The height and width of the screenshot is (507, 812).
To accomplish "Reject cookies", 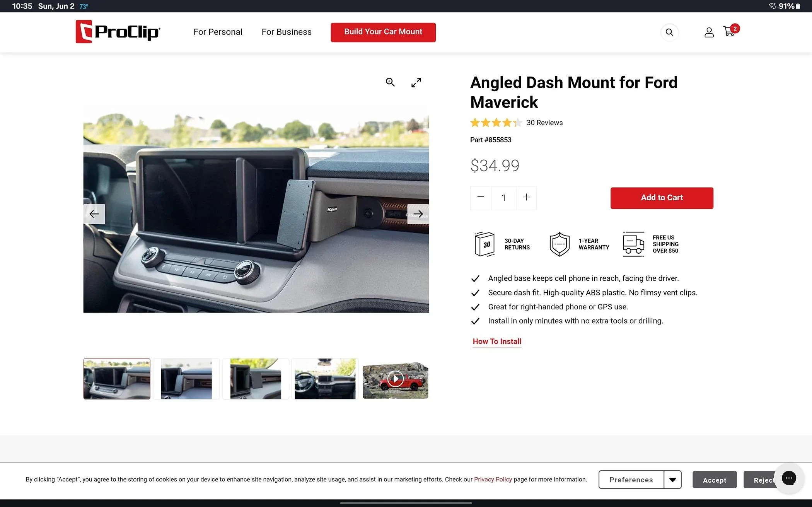I will [760, 480].
